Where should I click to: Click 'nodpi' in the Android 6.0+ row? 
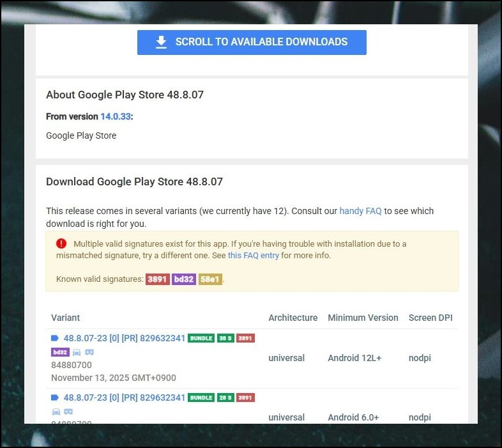(x=420, y=417)
